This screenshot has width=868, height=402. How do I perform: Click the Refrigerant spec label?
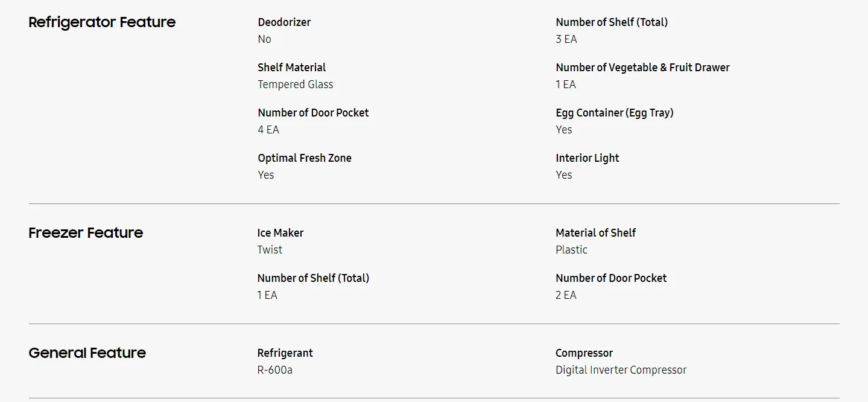click(285, 353)
